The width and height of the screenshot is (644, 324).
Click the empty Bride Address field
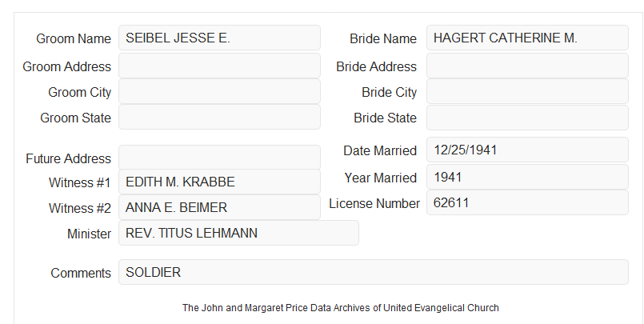pos(527,66)
